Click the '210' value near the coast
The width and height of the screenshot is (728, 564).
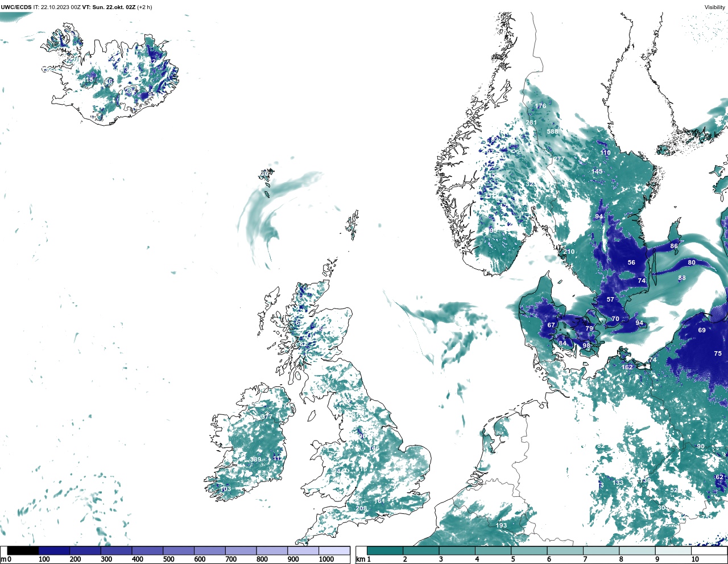click(x=569, y=252)
